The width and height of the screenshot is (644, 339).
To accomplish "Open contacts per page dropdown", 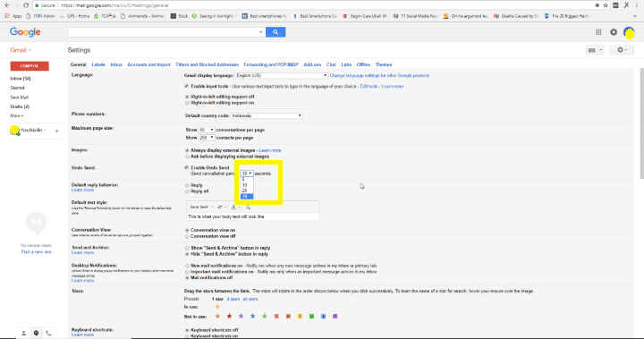I will (207, 138).
